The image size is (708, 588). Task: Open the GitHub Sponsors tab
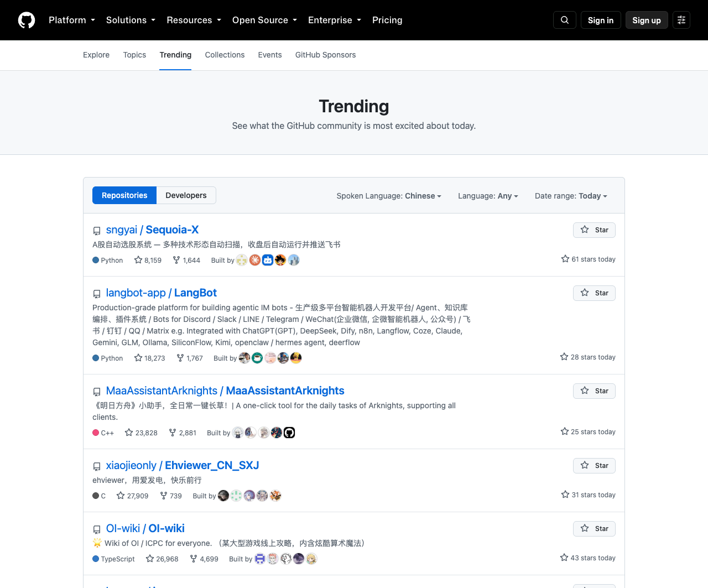(x=325, y=55)
